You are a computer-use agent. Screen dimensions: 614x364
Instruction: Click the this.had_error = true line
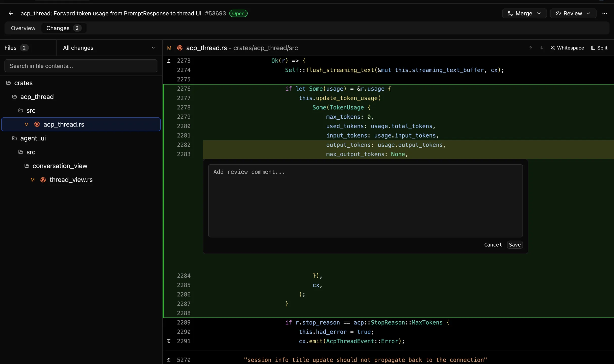click(x=336, y=332)
